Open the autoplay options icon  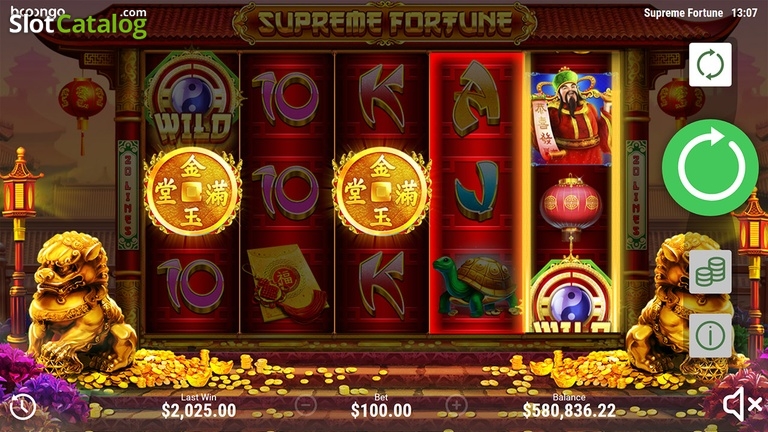point(710,65)
